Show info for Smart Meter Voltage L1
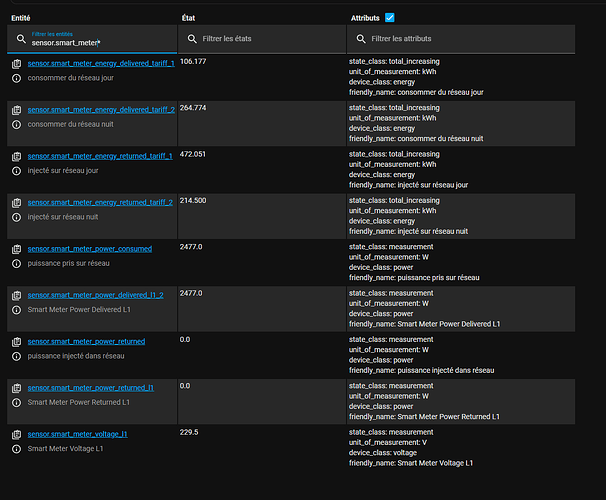606x500 pixels. 16,449
